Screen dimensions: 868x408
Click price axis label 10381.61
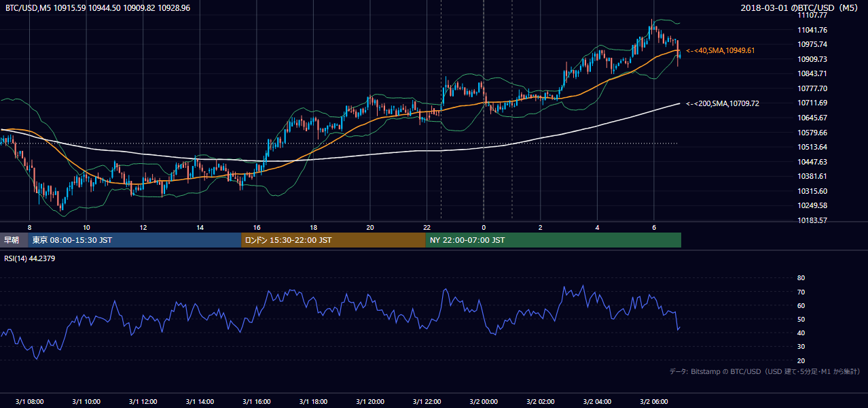[x=811, y=176]
